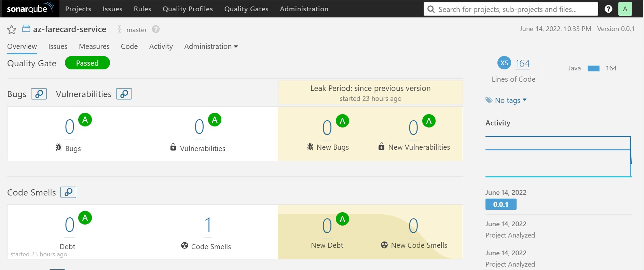644x270 pixels.
Task: Click the 0.0.1 version badge in Activity
Action: (x=501, y=204)
